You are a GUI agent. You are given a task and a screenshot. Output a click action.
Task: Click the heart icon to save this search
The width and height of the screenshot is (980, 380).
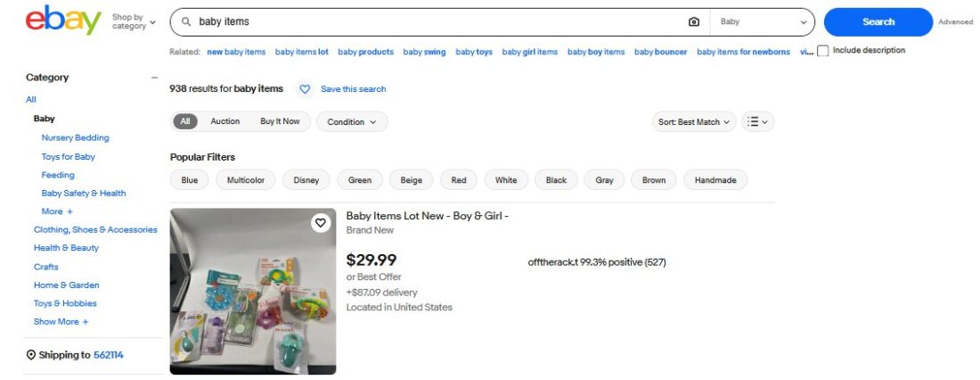point(305,89)
